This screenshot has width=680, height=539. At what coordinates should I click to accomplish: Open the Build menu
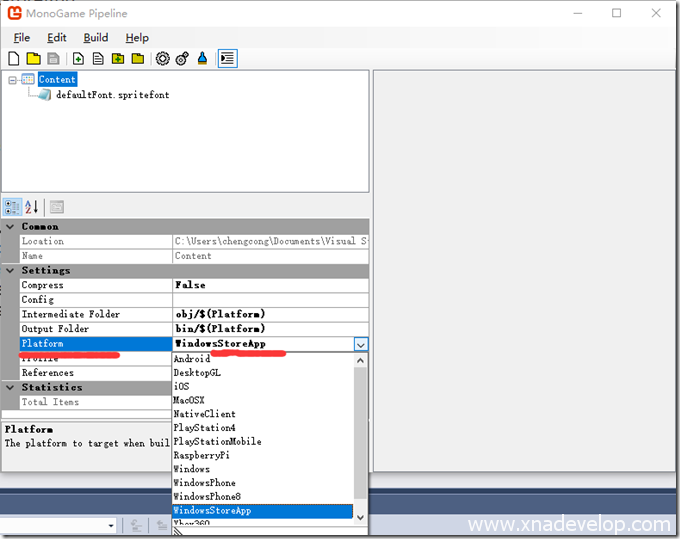tap(96, 38)
